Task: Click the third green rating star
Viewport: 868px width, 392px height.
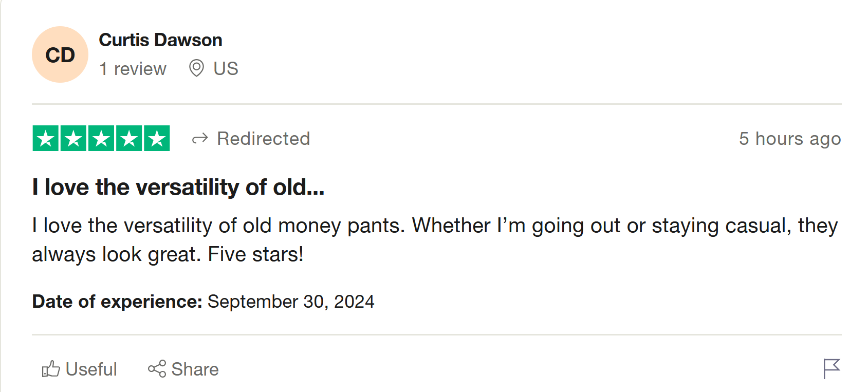Action: [x=101, y=139]
